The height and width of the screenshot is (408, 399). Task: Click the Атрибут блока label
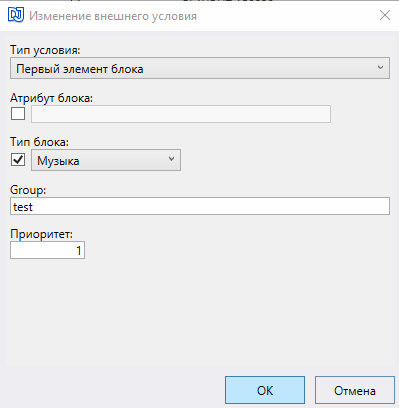(x=51, y=98)
